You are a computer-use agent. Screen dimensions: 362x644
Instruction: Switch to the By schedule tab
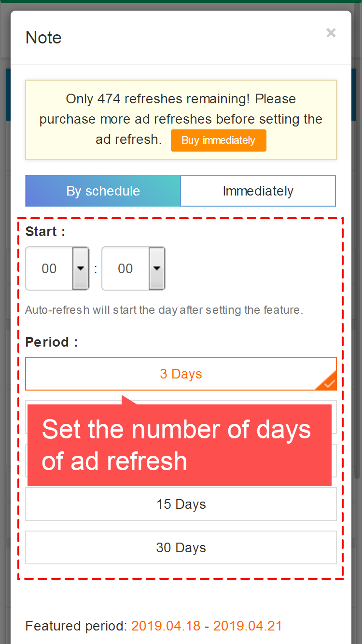pyautogui.click(x=103, y=191)
